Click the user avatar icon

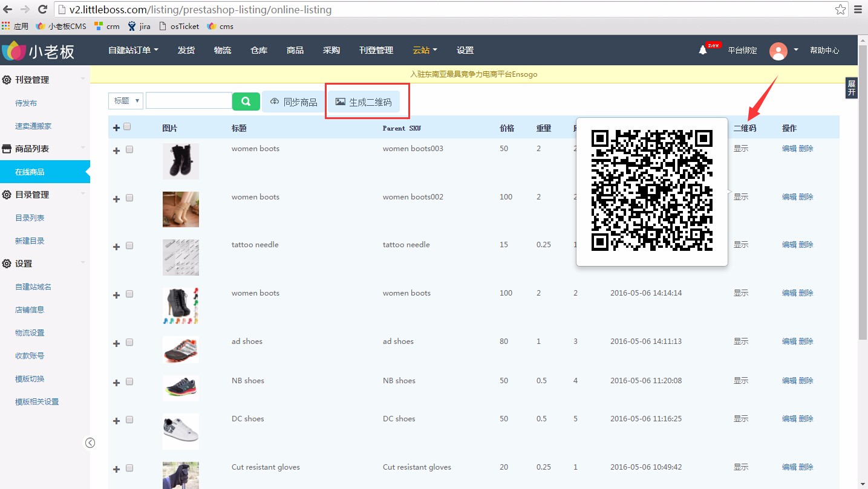point(778,51)
